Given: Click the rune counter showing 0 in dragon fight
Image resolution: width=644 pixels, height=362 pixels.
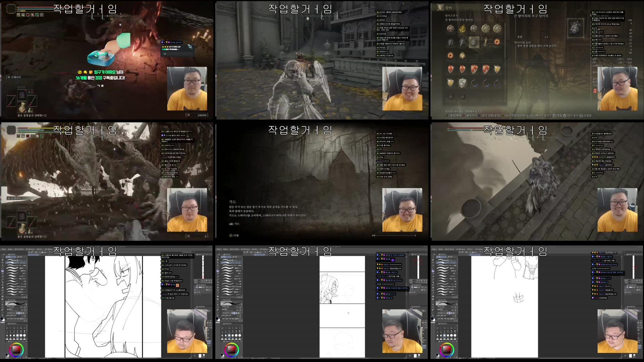Looking at the screenshot, I should click(x=197, y=236).
